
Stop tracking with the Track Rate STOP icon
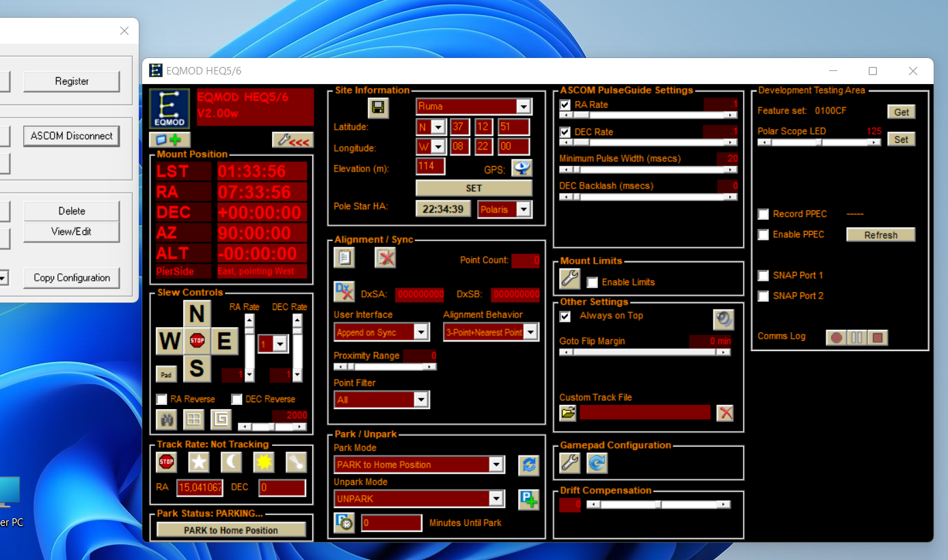click(167, 462)
